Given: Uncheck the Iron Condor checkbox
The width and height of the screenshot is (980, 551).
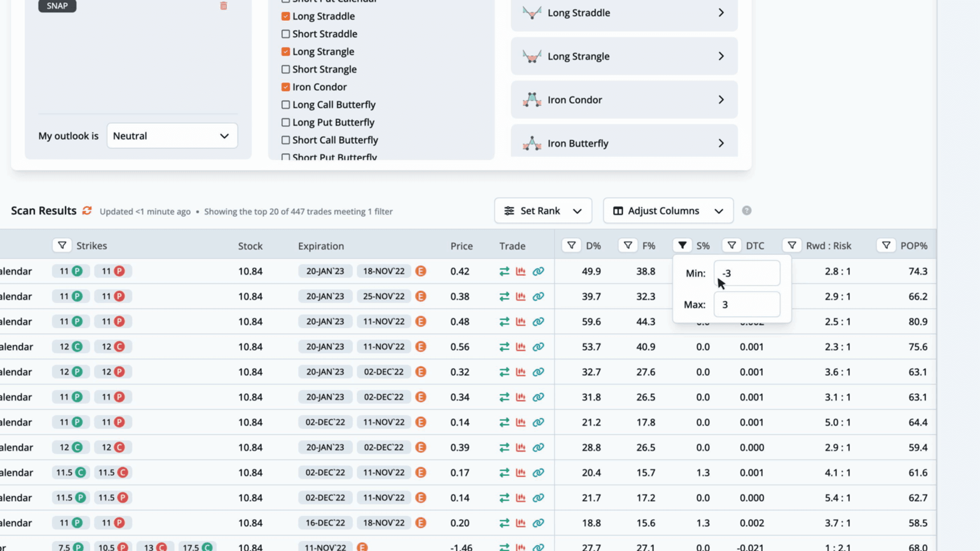Looking at the screenshot, I should coord(286,87).
